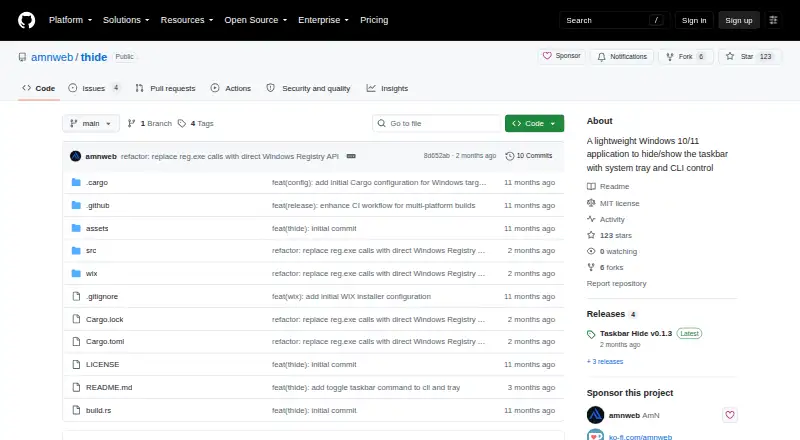This screenshot has width=800, height=440.
Task: Click the heart button beside amnweb sponsor
Action: pos(730,415)
